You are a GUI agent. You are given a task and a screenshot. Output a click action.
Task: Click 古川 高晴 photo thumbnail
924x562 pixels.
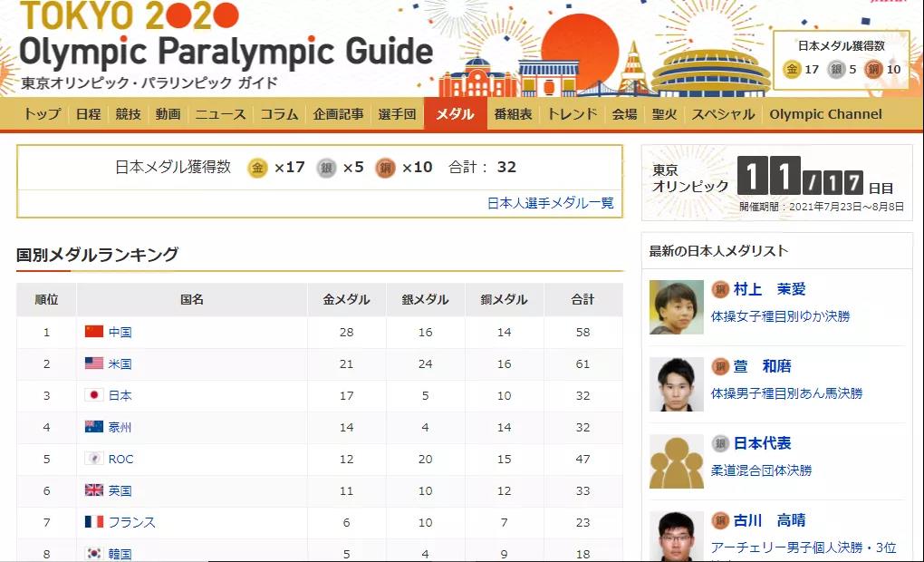pyautogui.click(x=677, y=536)
